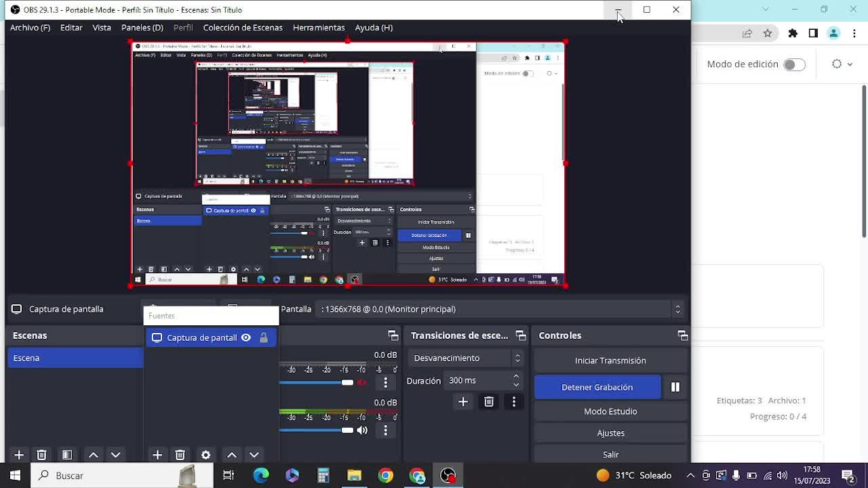Image resolution: width=868 pixels, height=488 pixels.
Task: Delete the scene transition with trash icon
Action: click(488, 402)
